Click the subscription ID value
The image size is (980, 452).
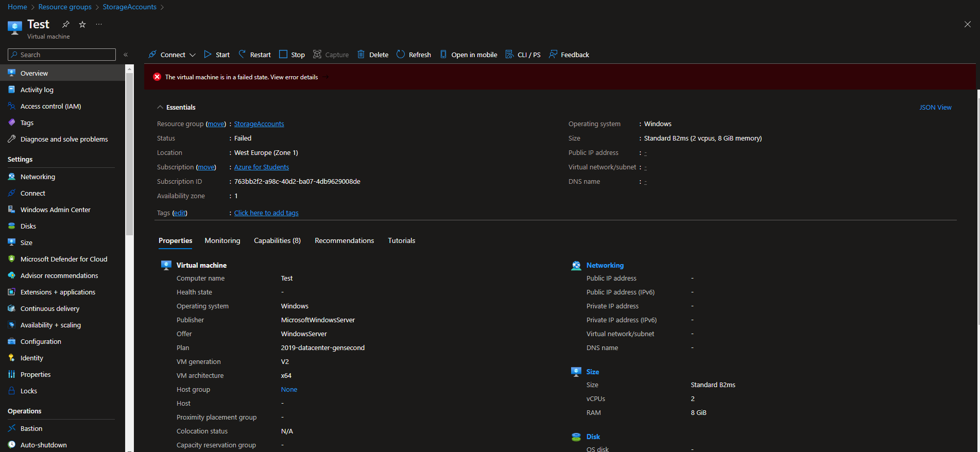(297, 182)
